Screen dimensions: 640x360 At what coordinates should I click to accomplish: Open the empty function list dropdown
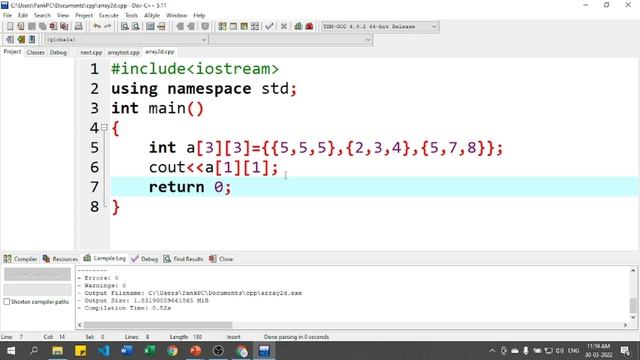pyautogui.click(x=291, y=40)
